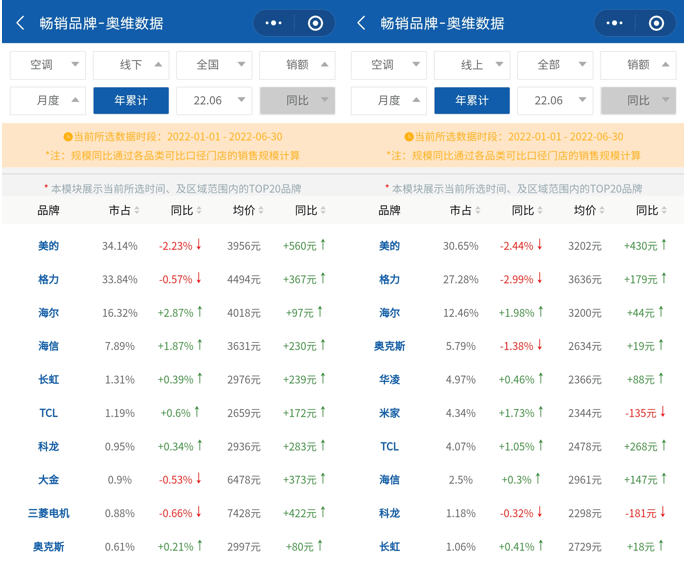Image resolution: width=692 pixels, height=565 pixels.
Task: Go back using left panel's back arrow
Action: (x=20, y=23)
